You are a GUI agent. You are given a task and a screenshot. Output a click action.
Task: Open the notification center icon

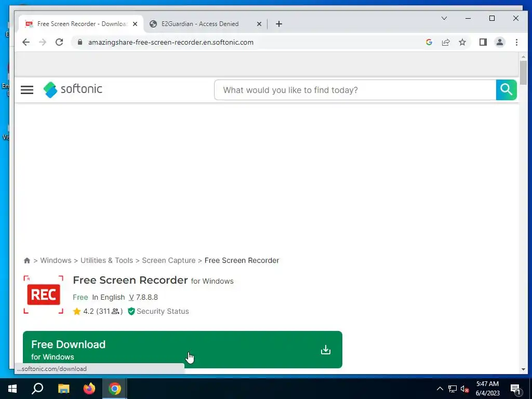tap(515, 389)
